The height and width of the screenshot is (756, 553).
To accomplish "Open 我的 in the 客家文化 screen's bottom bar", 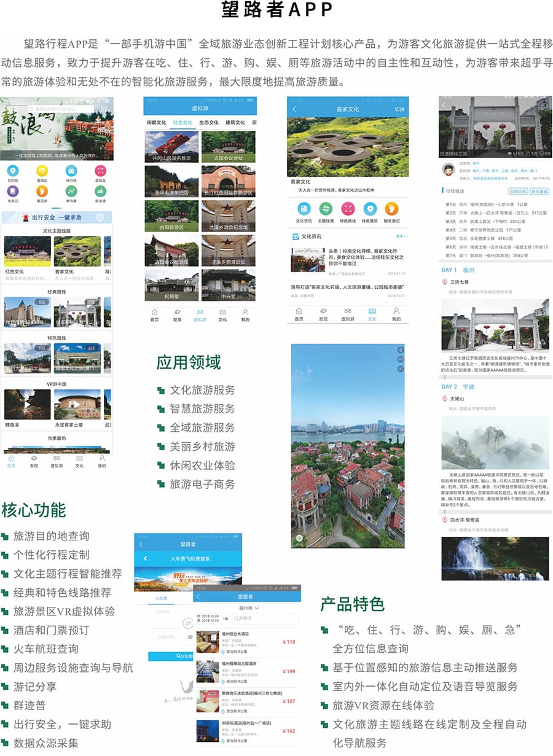I will [x=396, y=314].
